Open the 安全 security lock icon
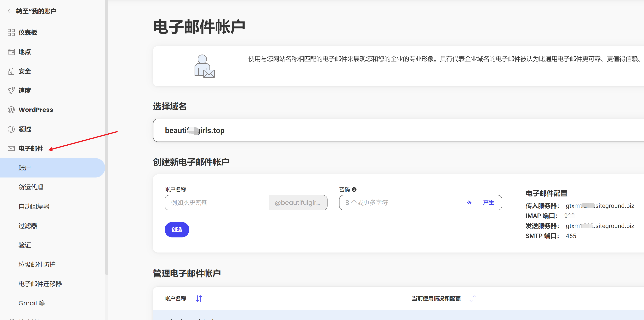Screen dimensions: 644x320 [11, 71]
